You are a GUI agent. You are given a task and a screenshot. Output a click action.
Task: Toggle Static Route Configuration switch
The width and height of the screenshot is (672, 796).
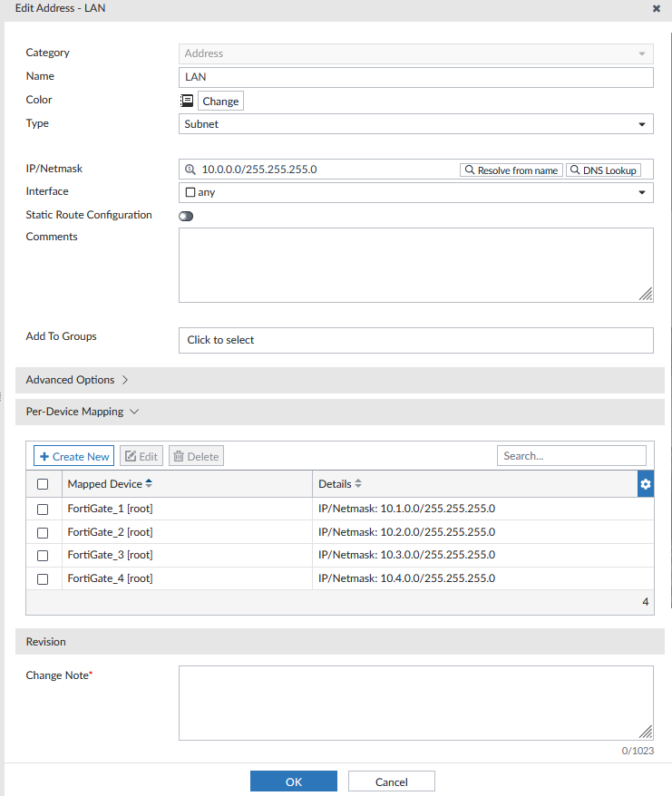186,216
